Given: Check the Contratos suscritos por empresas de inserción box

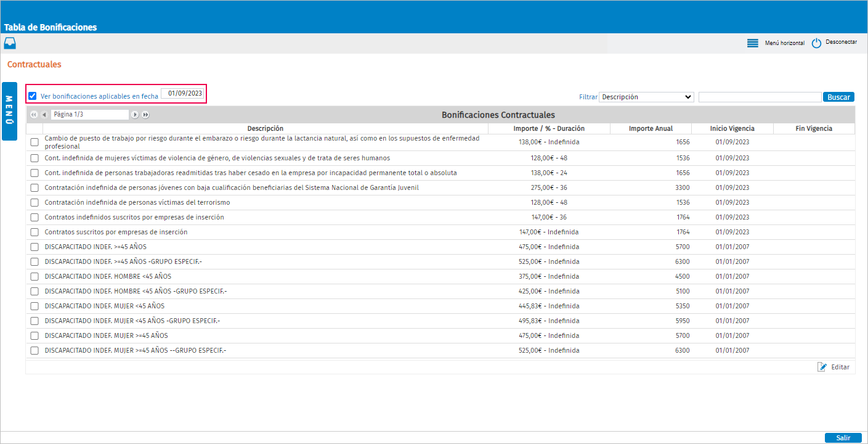Looking at the screenshot, I should (34, 232).
